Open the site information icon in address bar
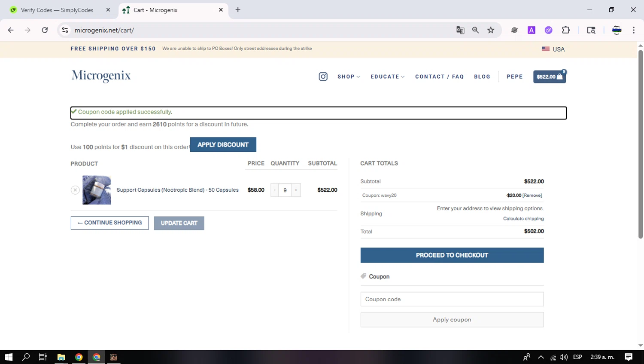This screenshot has height=364, width=644. (x=65, y=30)
